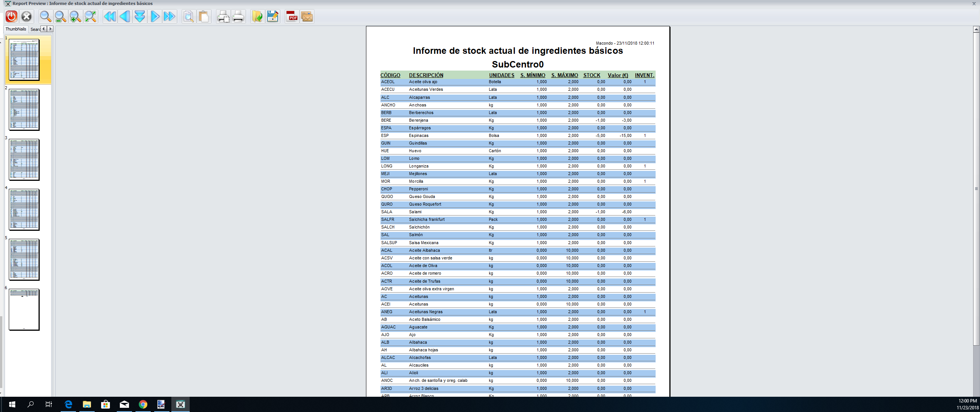Send the report by email envelope icon
Image resolution: width=980 pixels, height=412 pixels.
point(307,16)
